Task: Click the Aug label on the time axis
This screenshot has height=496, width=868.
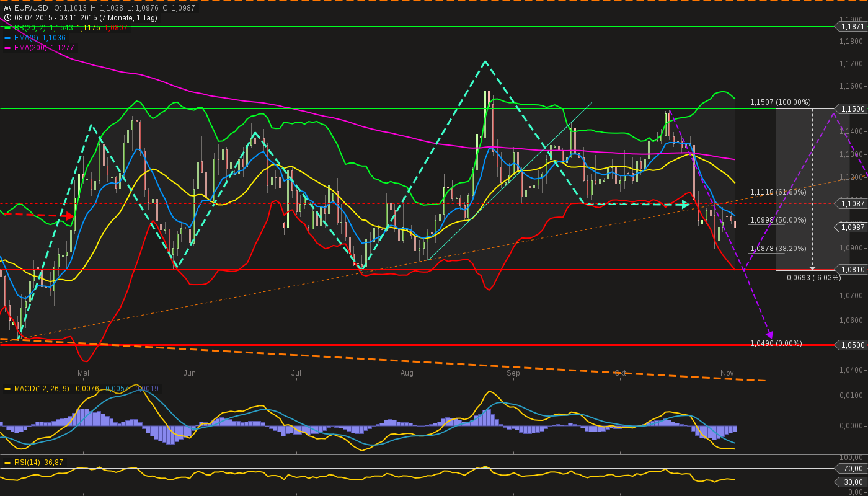Action: click(x=407, y=373)
